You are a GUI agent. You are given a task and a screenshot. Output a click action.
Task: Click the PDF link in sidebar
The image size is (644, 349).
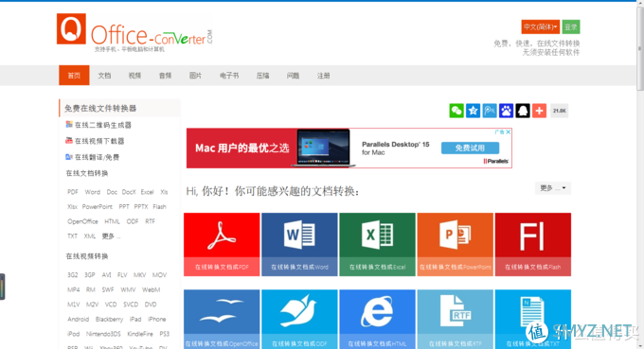(73, 192)
